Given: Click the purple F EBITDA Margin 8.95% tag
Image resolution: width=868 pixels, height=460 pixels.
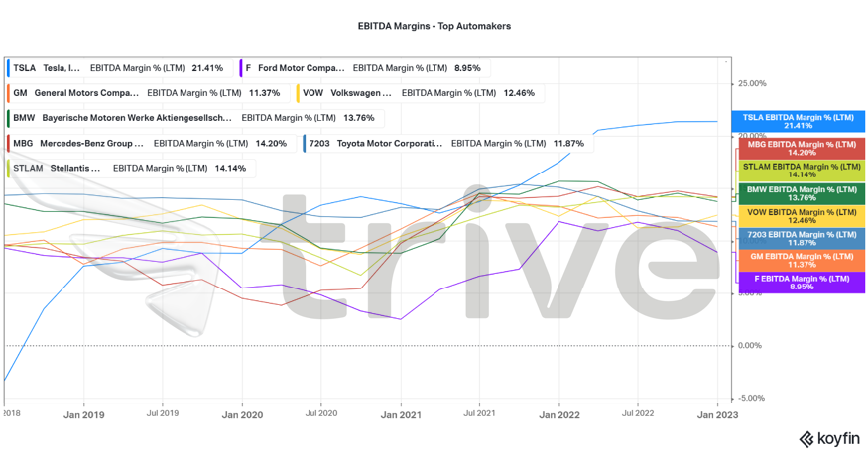Looking at the screenshot, I should click(801, 283).
